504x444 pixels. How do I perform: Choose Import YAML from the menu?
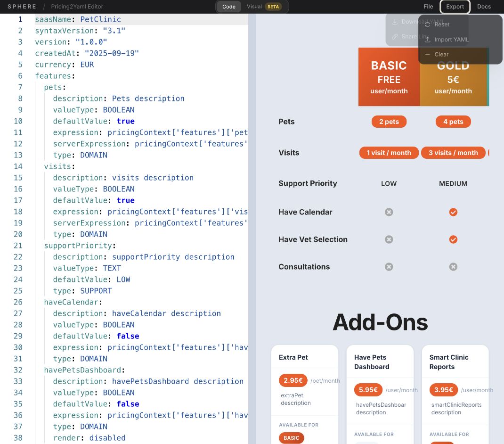click(x=460, y=40)
